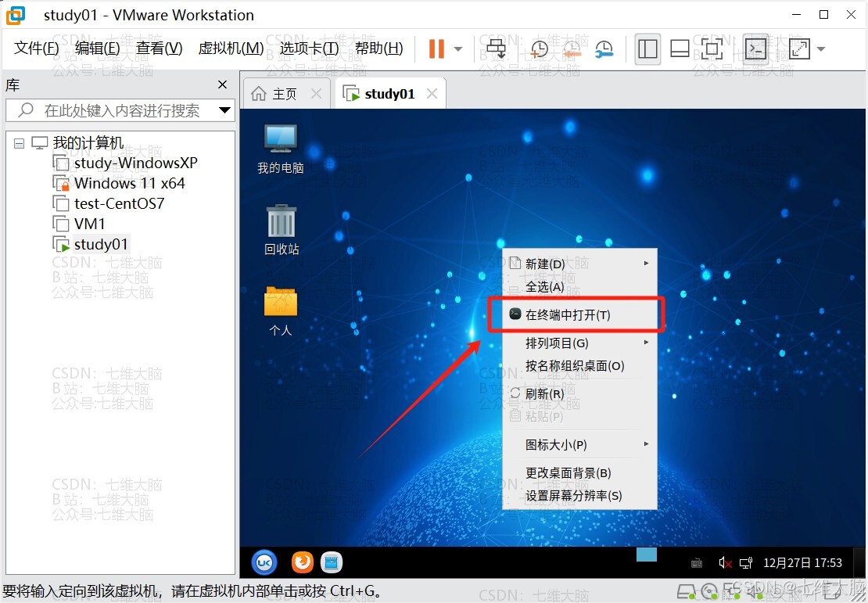The image size is (868, 603).
Task: Open the dropdown arrow beside Pause
Action: point(458,48)
